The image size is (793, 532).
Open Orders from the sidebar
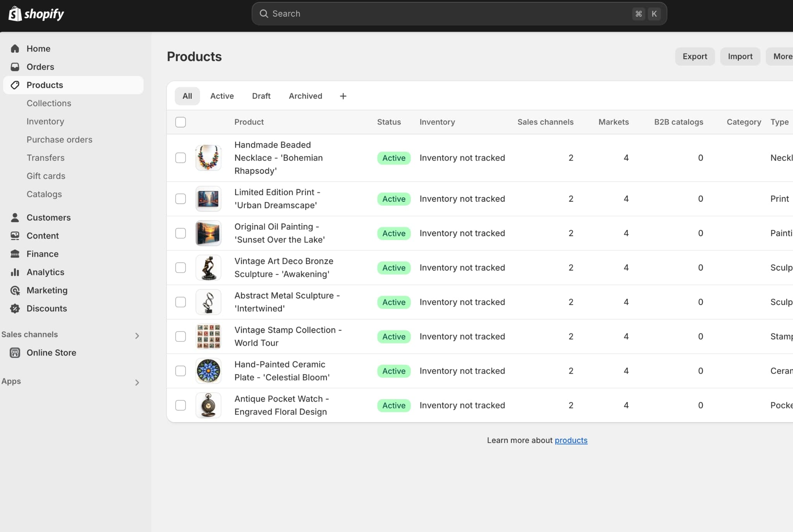pos(40,67)
